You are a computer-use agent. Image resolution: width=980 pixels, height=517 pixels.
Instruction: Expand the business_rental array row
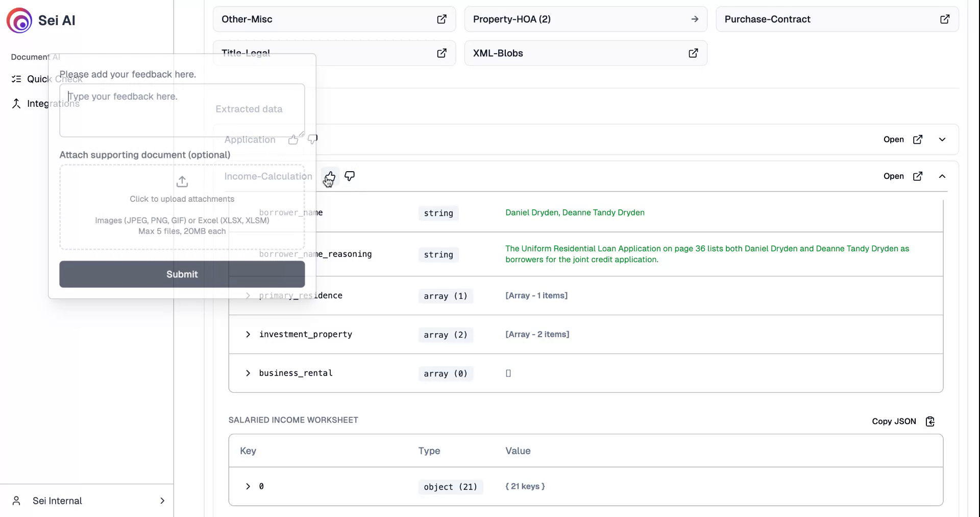click(248, 373)
